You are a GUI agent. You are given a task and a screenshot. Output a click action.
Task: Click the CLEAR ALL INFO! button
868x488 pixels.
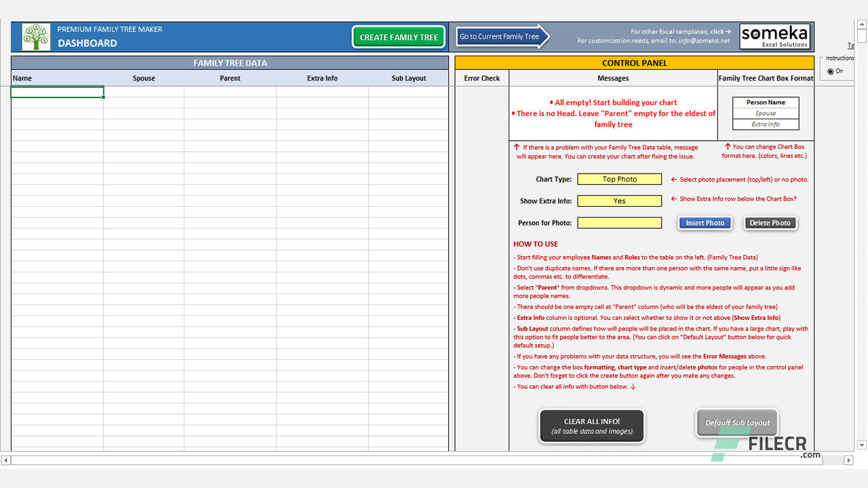click(591, 426)
